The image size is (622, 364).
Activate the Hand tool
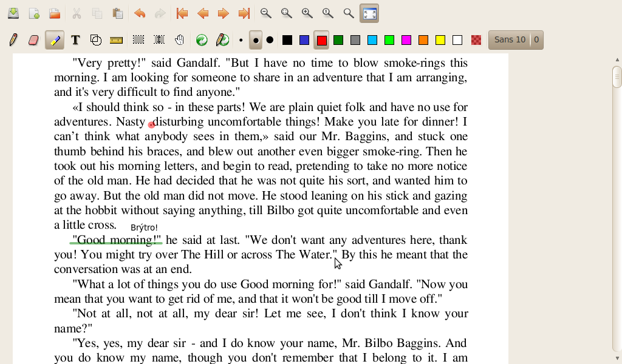tap(180, 40)
